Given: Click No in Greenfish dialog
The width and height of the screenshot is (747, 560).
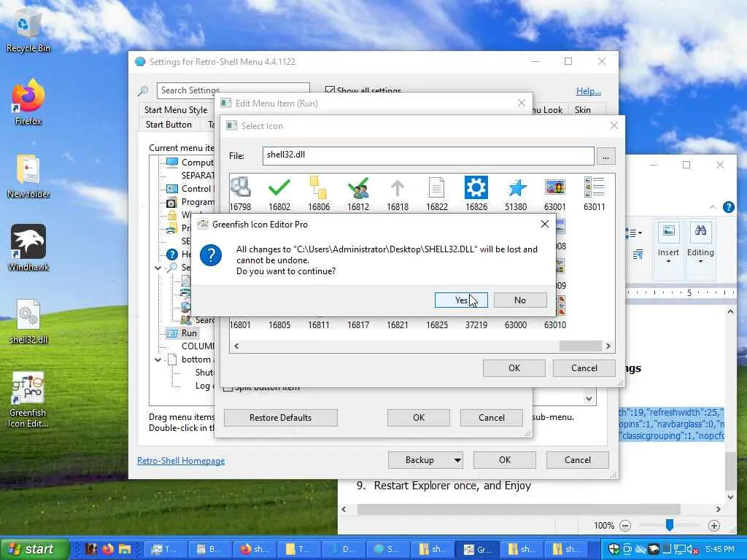Looking at the screenshot, I should point(519,300).
